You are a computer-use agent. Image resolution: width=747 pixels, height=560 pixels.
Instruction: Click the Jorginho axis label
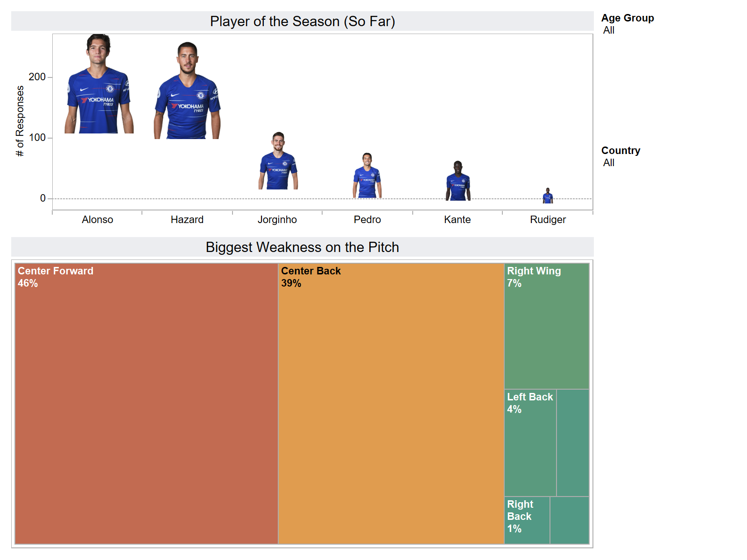[x=277, y=220]
